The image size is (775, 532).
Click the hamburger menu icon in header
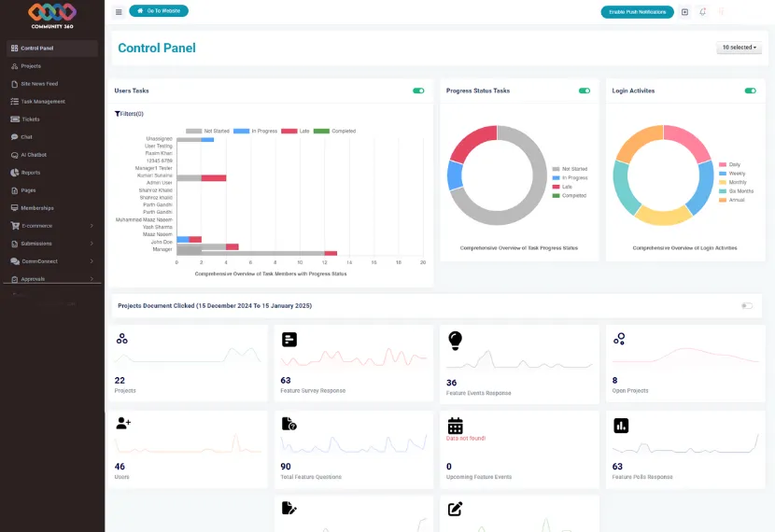119,12
